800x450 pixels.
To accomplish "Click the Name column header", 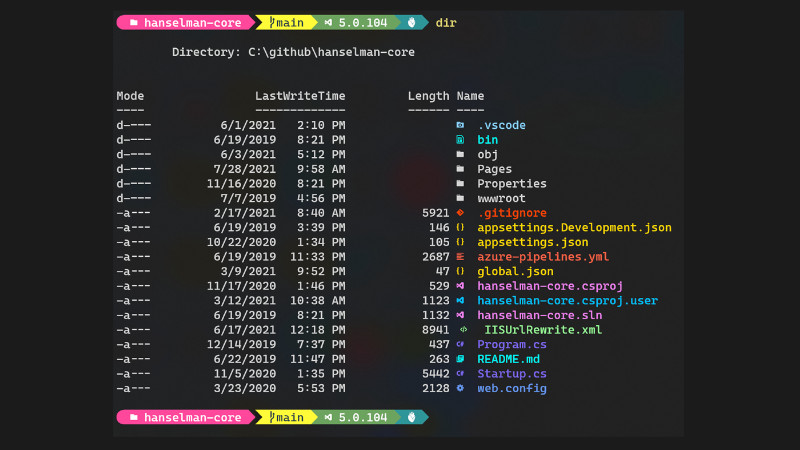I will coord(470,96).
